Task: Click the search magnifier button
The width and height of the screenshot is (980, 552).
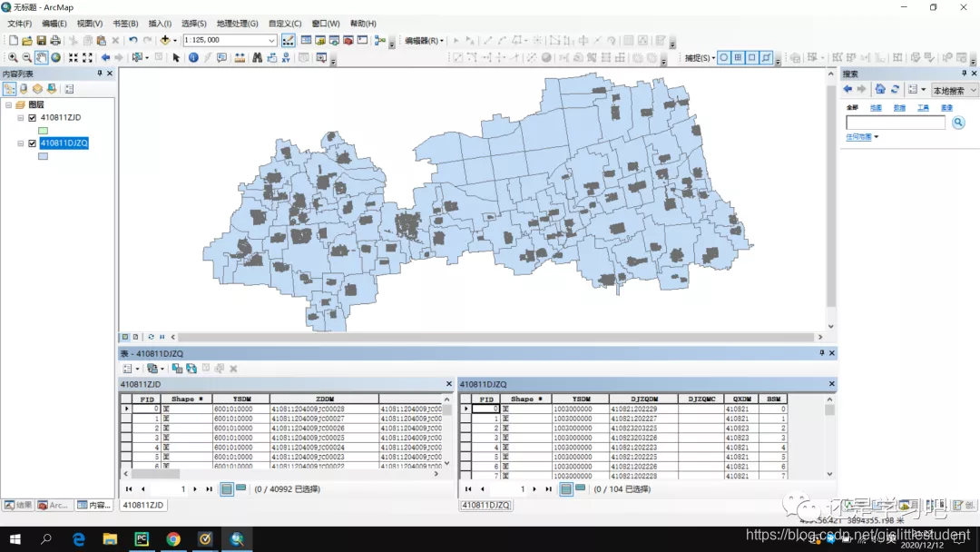Action: [x=958, y=123]
